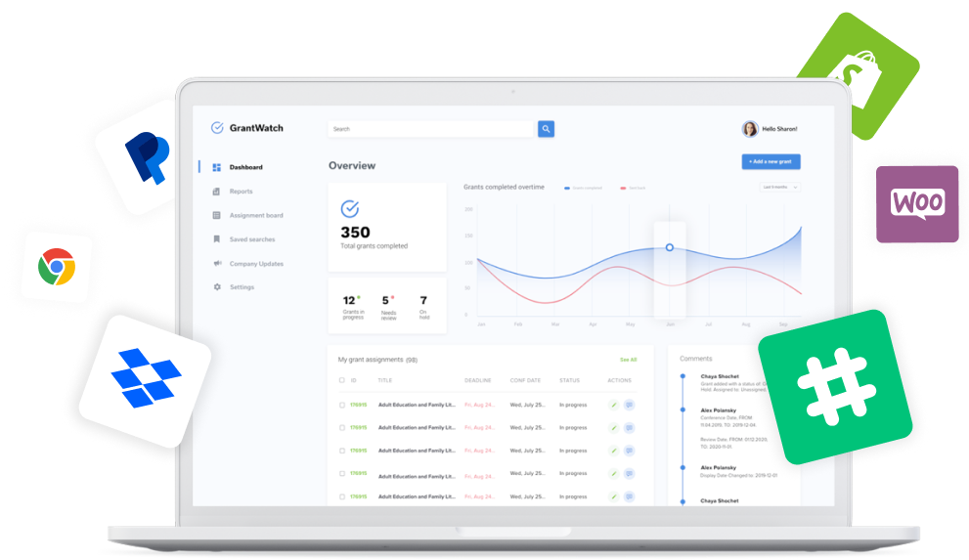Click the Hello Sharon! greeting
The width and height of the screenshot is (969, 560).
(780, 129)
